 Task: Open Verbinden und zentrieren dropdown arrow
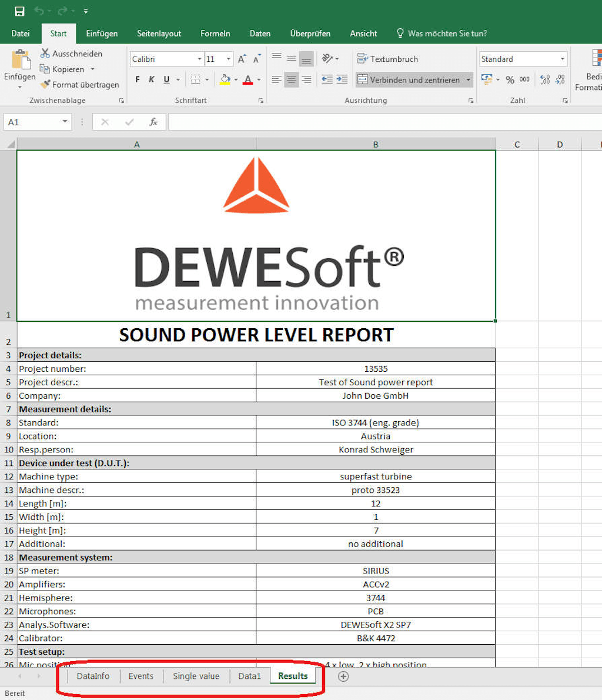468,80
